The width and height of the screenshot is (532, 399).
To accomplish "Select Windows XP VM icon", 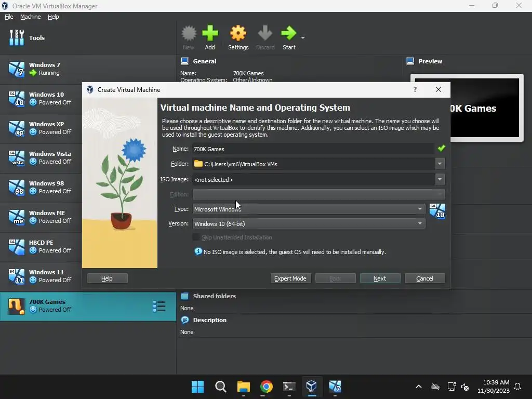I will click(17, 128).
